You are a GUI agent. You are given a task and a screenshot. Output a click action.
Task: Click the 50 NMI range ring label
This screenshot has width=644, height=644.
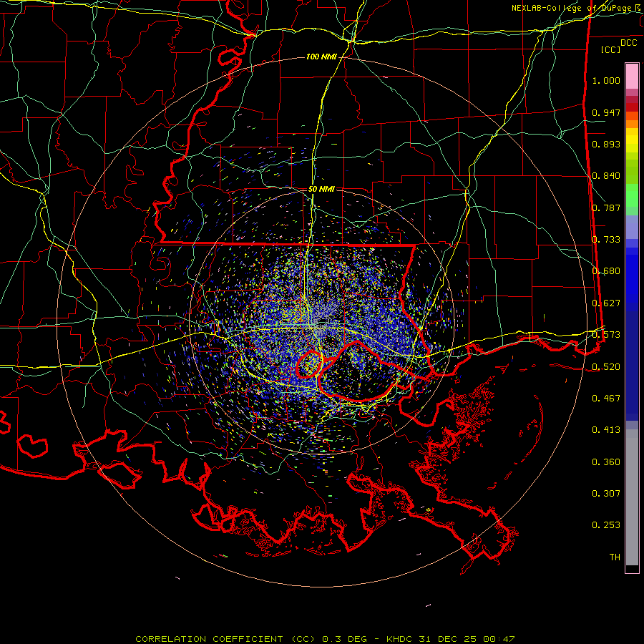point(321,189)
